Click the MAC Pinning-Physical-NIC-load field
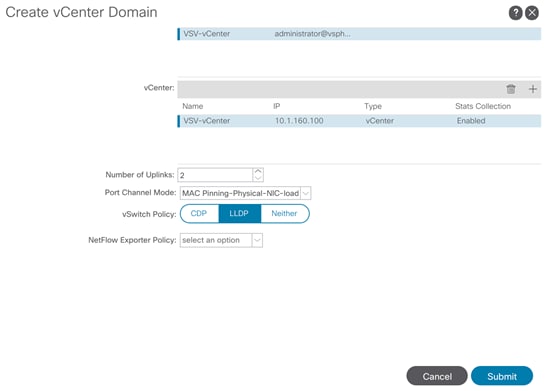The height and width of the screenshot is (391, 546). coord(240,193)
